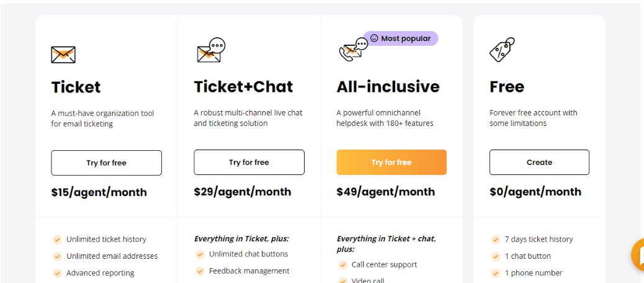Click checkmark next to 1 phone number

point(495,273)
